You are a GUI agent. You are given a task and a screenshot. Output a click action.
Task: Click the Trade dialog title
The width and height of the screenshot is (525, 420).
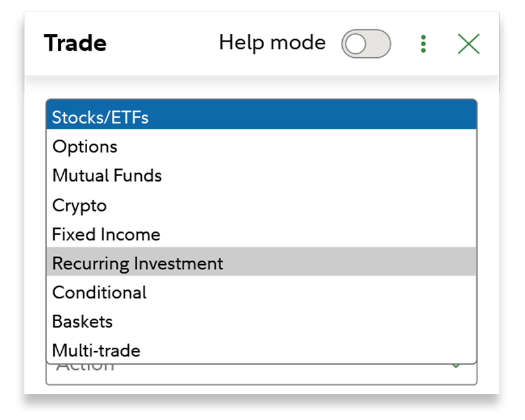coord(75,43)
